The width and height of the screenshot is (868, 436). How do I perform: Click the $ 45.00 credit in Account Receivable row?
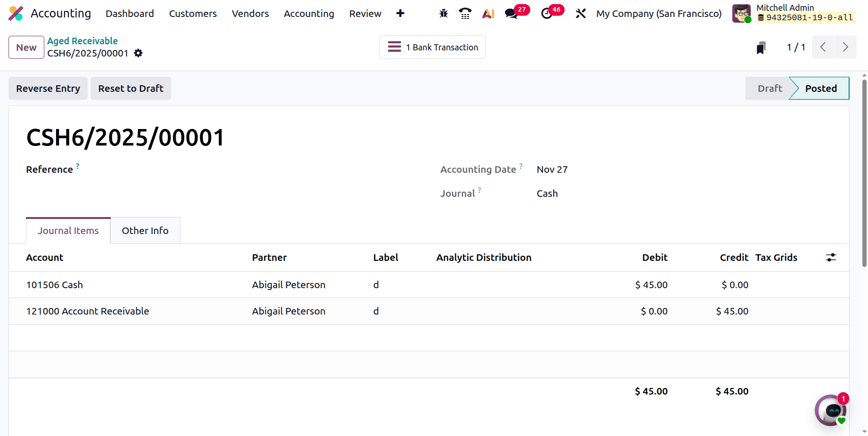pos(732,311)
